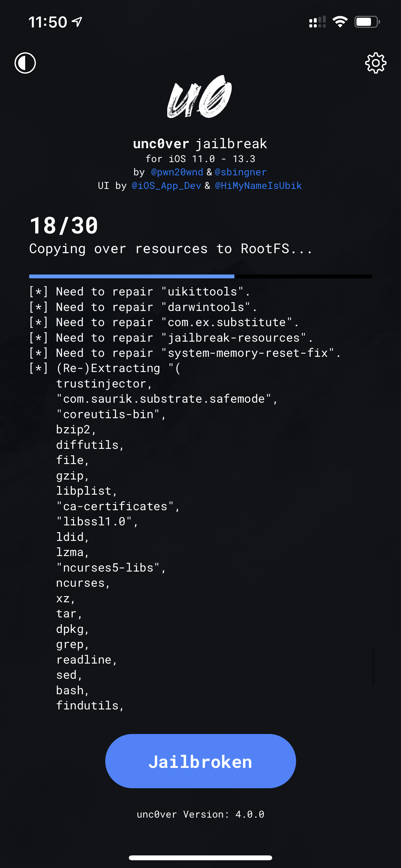Tap the log scrollbar indicator
Viewport: 401px width, 868px height.
[373, 666]
